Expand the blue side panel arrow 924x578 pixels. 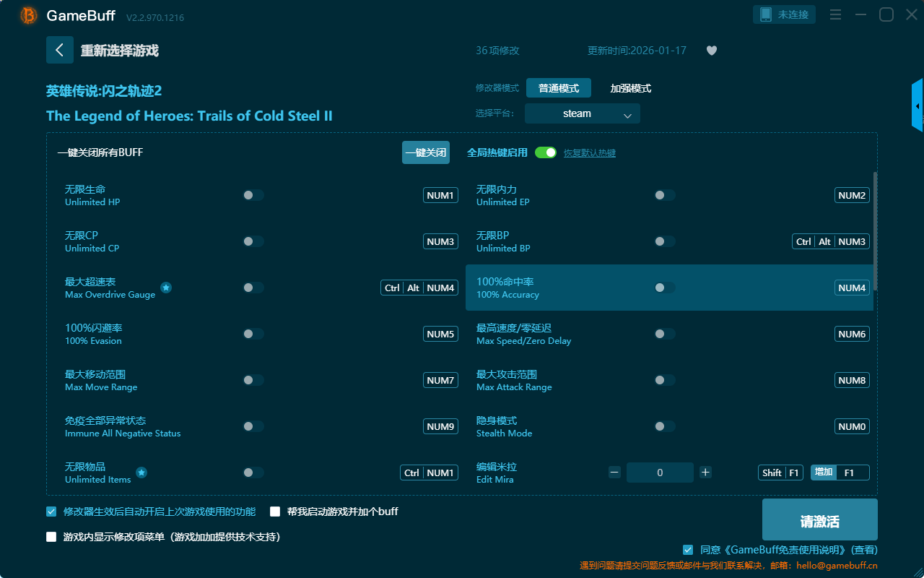point(917,106)
